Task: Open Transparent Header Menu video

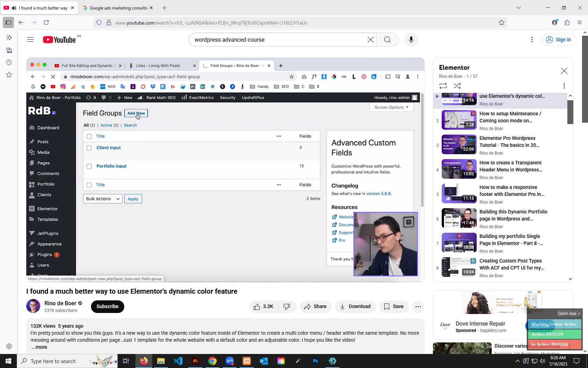Action: [x=511, y=166]
